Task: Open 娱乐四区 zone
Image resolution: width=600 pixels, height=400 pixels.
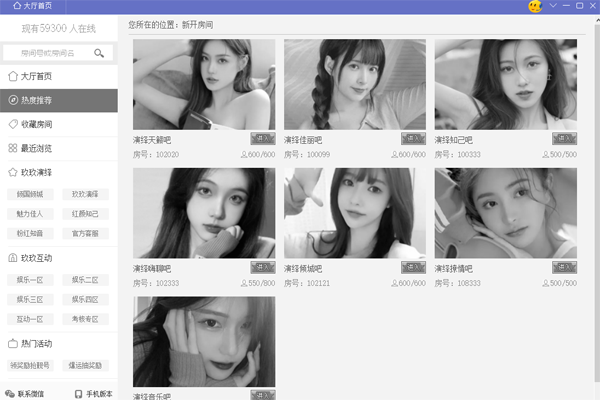Action: (x=85, y=299)
